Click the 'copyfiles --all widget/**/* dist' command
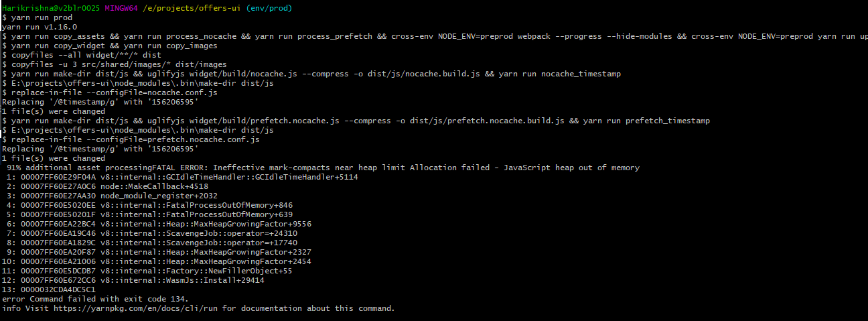The height and width of the screenshot is (321, 868). 82,55
